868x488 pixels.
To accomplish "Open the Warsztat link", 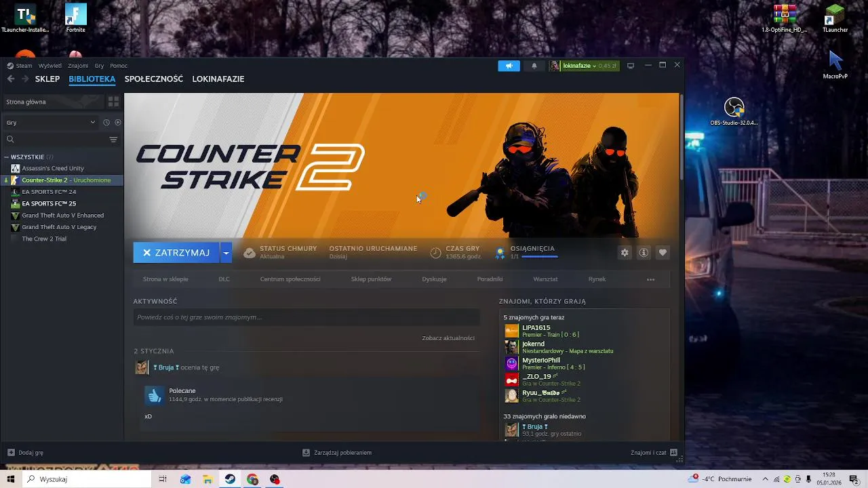I will click(545, 279).
